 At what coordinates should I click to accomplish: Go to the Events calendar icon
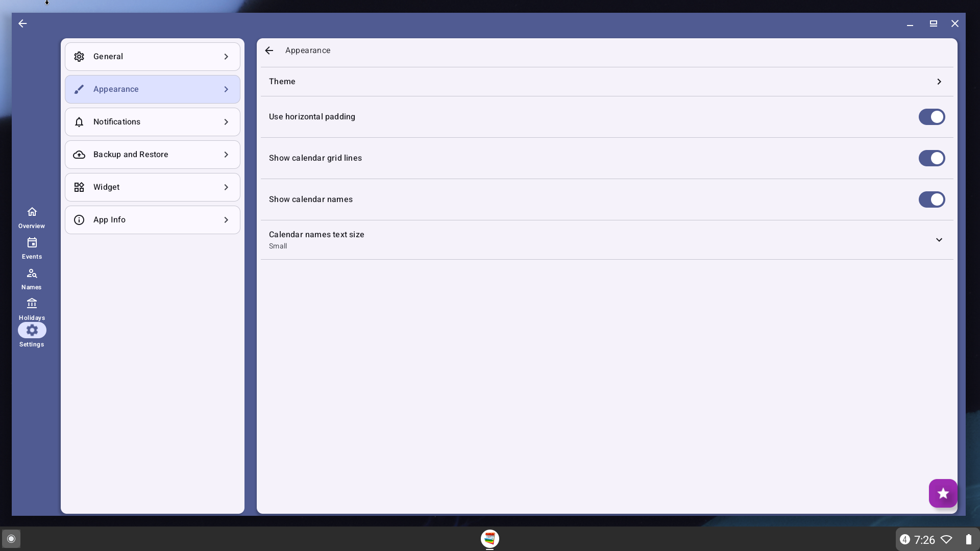coord(32,243)
